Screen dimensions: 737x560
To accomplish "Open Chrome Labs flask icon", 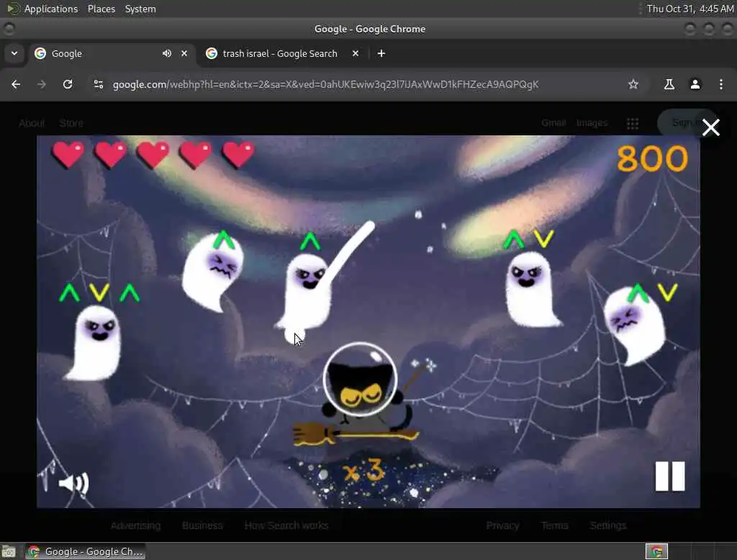I will [669, 84].
